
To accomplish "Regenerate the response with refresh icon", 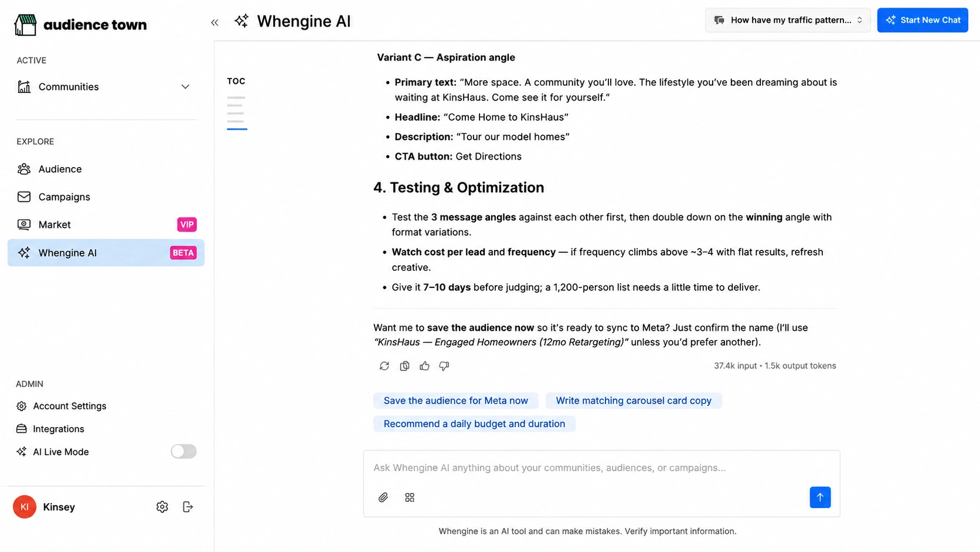I will click(384, 366).
